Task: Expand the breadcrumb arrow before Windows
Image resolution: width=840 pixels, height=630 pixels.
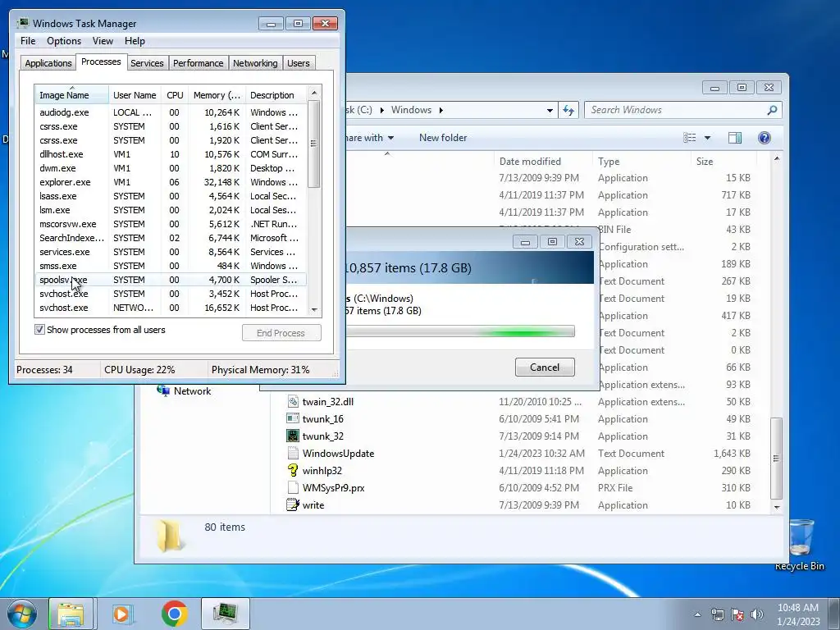Action: tap(382, 110)
